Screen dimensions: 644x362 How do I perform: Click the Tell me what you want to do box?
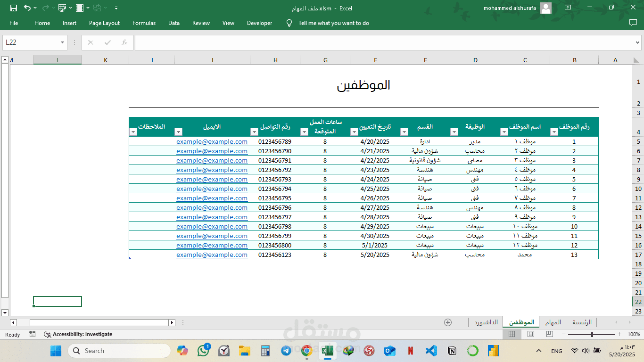pos(333,23)
